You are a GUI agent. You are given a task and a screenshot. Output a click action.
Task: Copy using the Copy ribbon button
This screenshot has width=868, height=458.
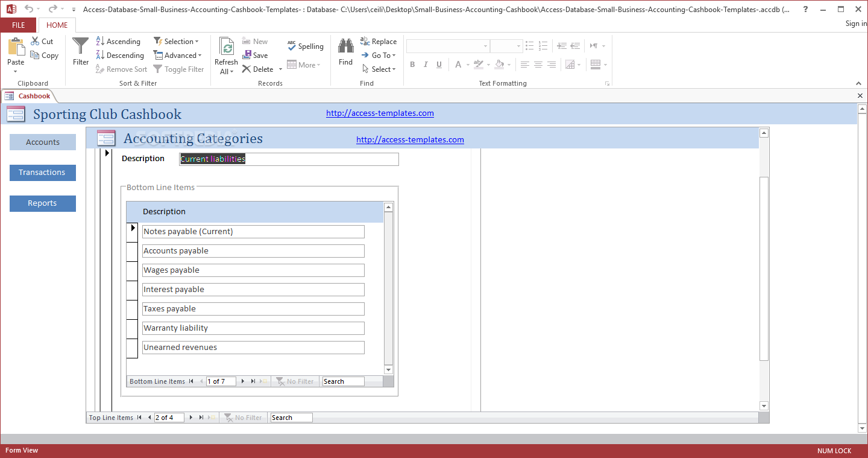[x=45, y=56]
